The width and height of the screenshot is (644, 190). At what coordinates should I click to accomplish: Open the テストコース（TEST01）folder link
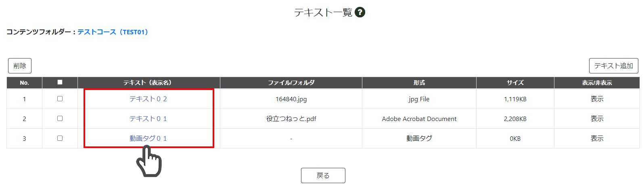pos(113,32)
